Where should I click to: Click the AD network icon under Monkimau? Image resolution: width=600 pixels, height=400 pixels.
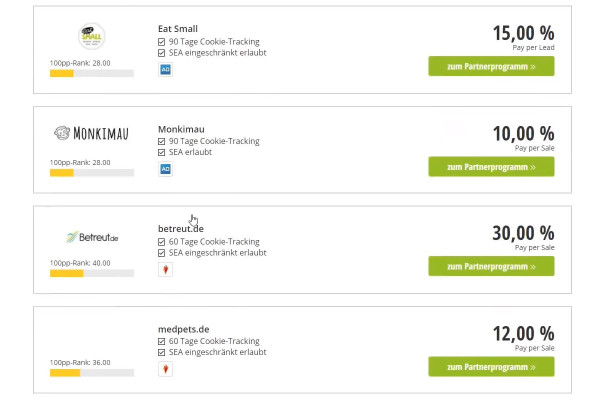pos(165,169)
